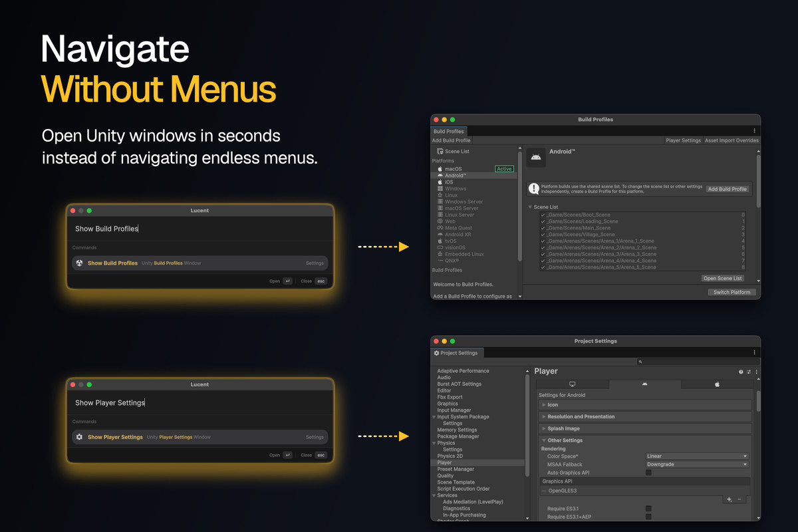Image resolution: width=798 pixels, height=532 pixels.
Task: Open the MSAA Fallback dropdown set to Downgrade
Action: point(697,464)
